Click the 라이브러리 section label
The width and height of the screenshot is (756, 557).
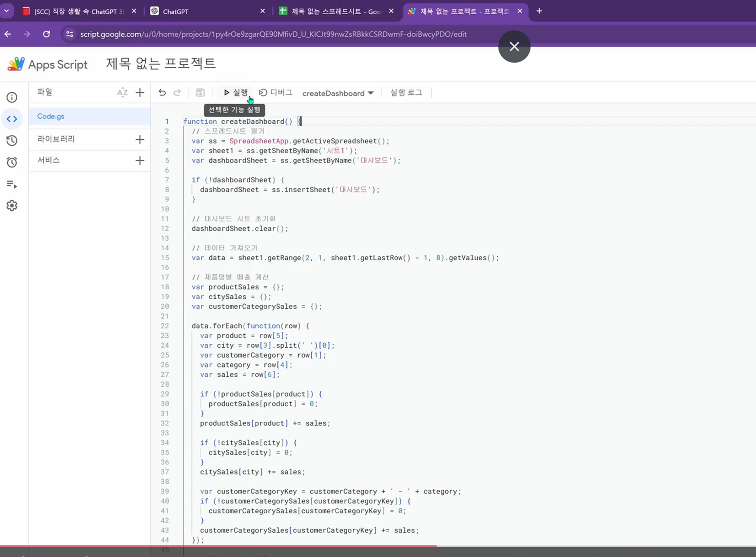[x=56, y=139]
